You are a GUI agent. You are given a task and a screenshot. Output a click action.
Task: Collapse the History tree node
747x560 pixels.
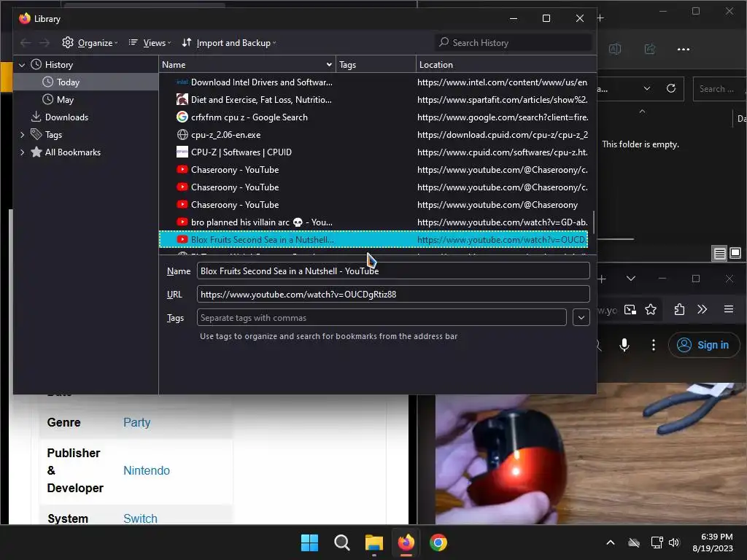[x=22, y=65]
